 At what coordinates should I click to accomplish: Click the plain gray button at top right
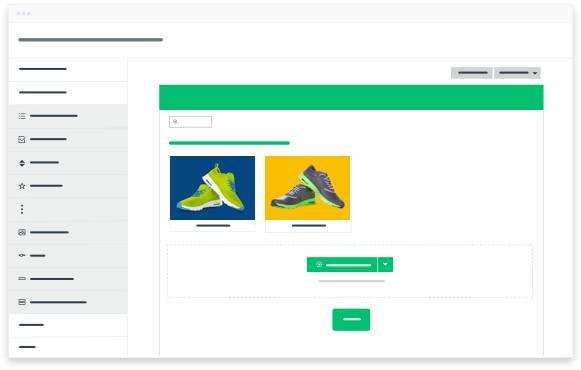[472, 73]
